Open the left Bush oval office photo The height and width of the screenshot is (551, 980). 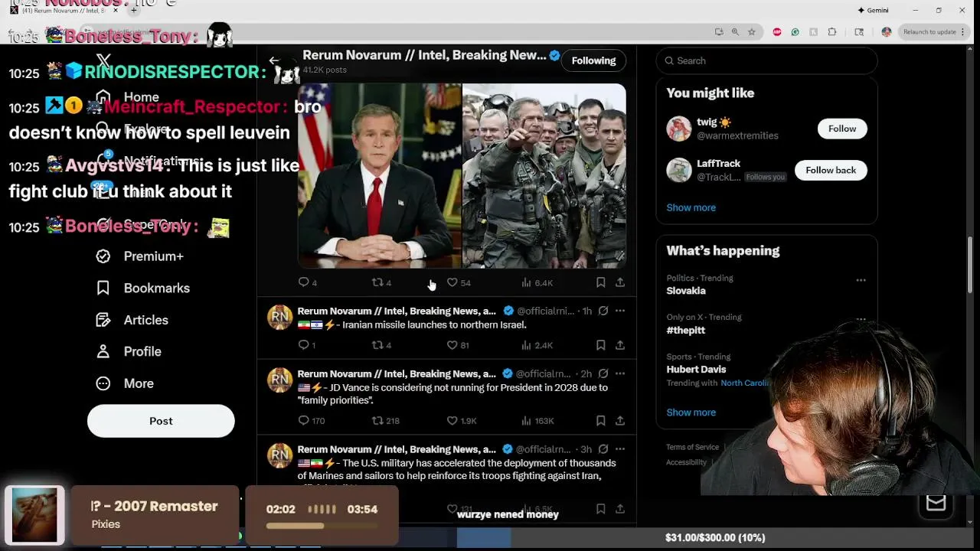(379, 175)
